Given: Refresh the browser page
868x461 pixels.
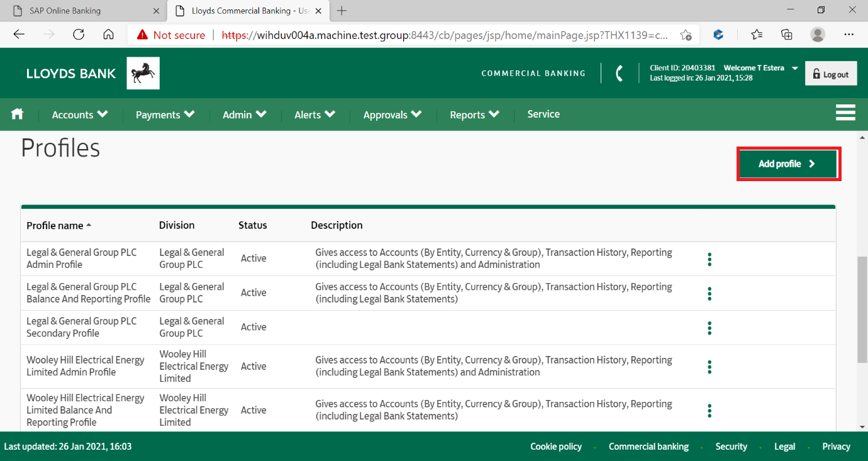Looking at the screenshot, I should [79, 35].
